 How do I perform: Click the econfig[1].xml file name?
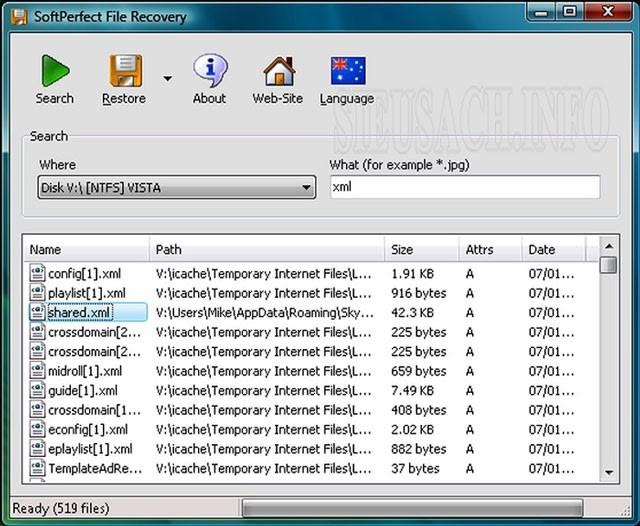pyautogui.click(x=88, y=430)
